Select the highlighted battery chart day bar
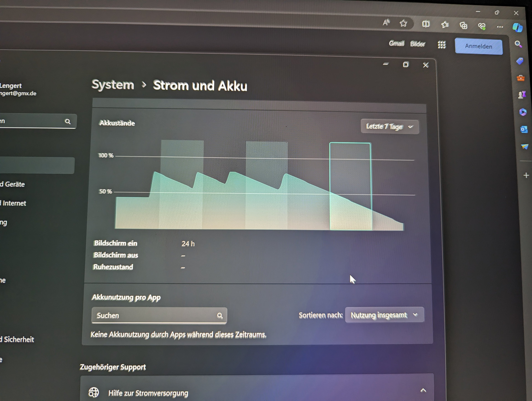Screen dimensions: 532x401 (x=350, y=186)
